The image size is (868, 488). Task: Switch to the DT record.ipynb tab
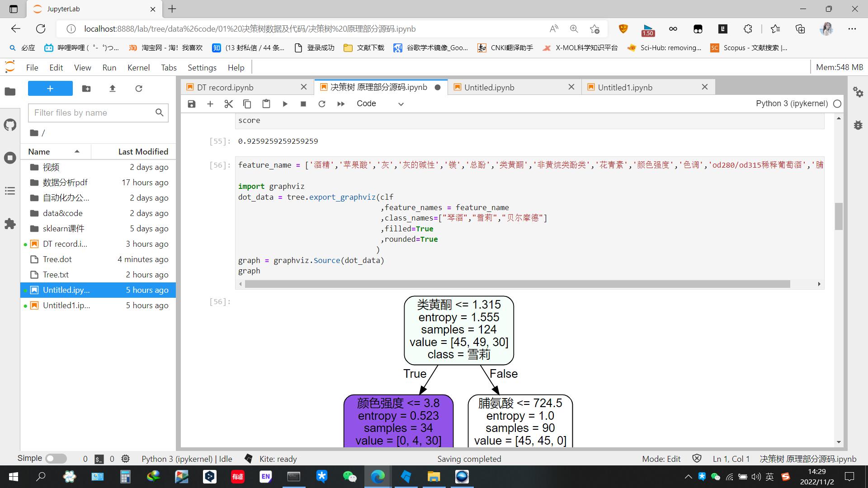[225, 88]
